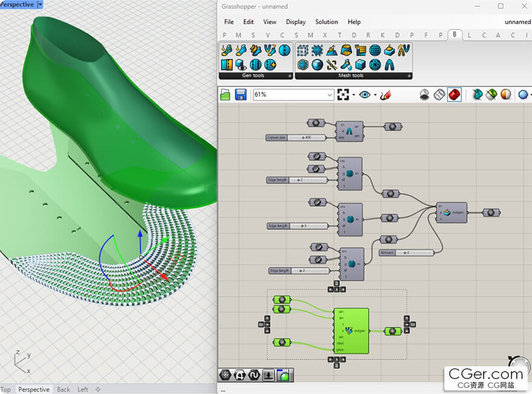Toggle the red shaded preview mode button
532x394 pixels.
coord(454,95)
